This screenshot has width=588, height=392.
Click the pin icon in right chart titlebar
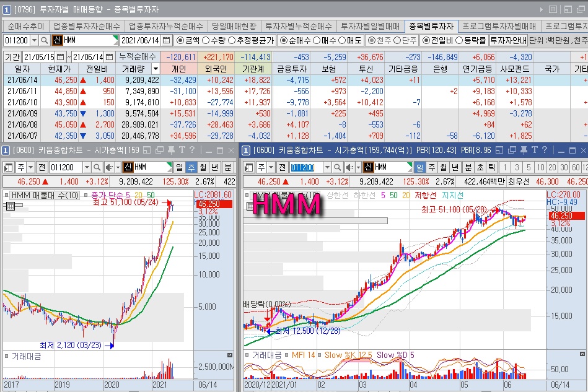[x=524, y=150]
